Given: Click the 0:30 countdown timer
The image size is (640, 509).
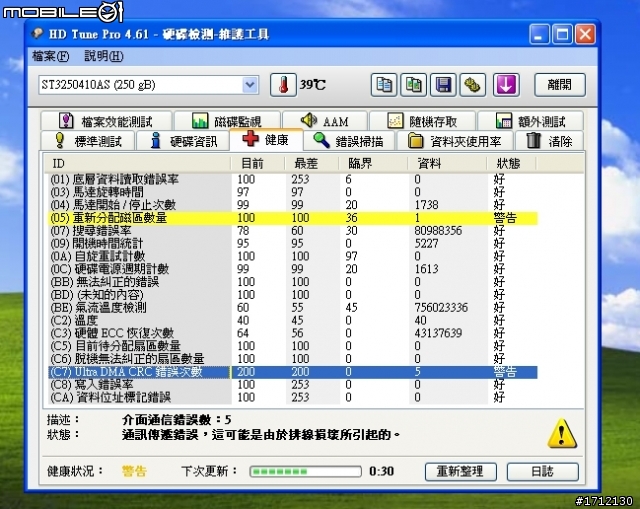Looking at the screenshot, I should [x=382, y=471].
